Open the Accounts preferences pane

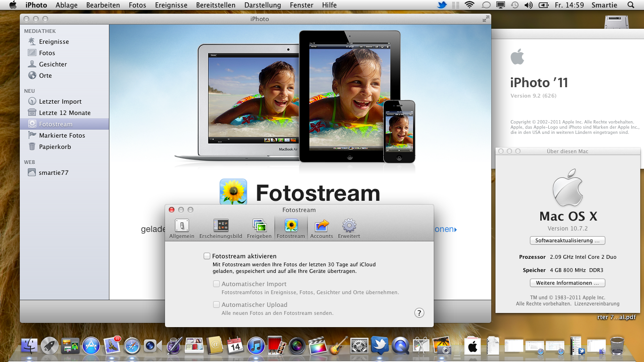(322, 229)
